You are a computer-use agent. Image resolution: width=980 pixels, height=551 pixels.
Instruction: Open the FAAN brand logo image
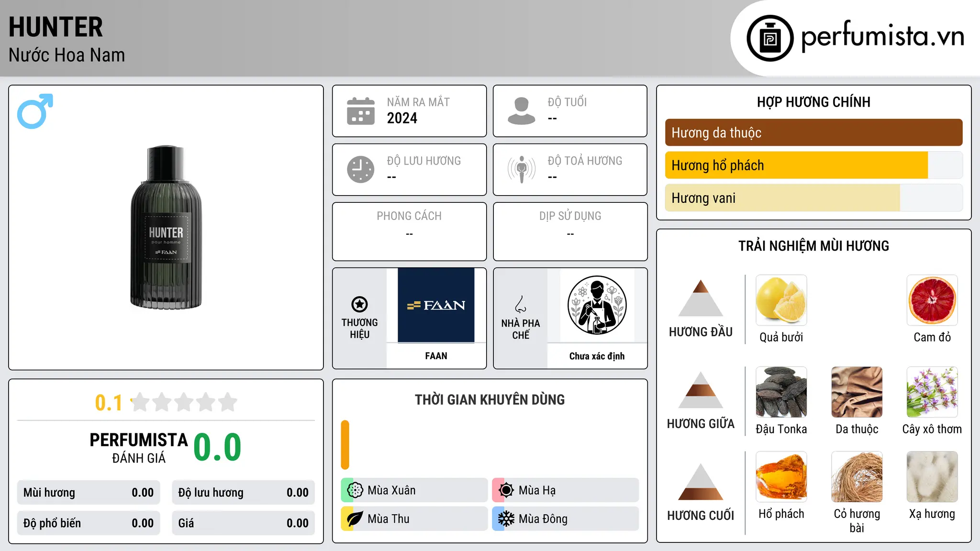[436, 305]
